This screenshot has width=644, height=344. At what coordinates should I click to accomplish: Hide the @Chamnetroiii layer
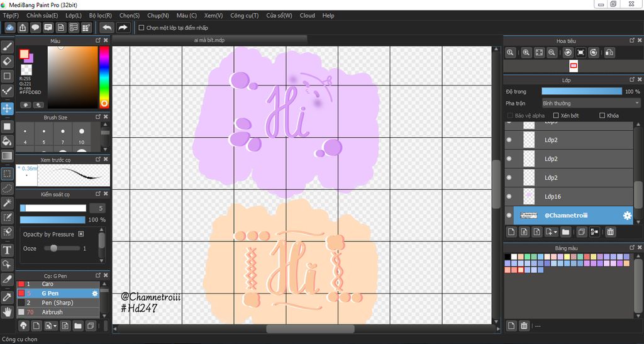pos(509,216)
